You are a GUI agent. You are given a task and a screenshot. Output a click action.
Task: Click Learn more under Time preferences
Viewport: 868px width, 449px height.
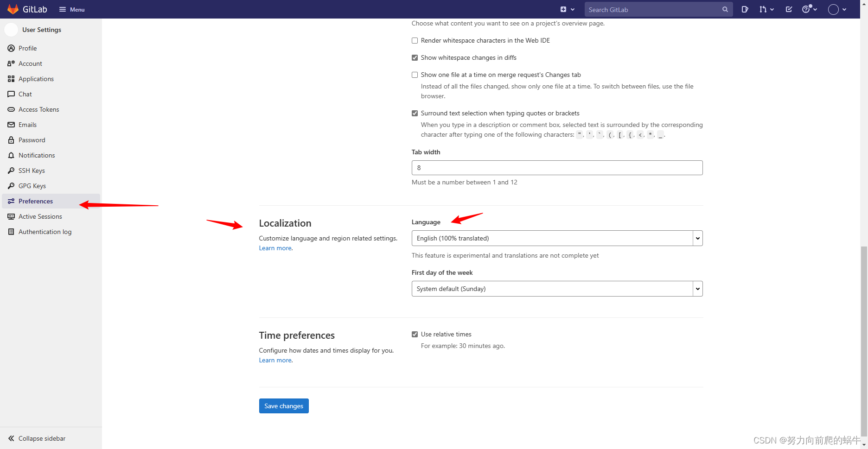point(275,360)
